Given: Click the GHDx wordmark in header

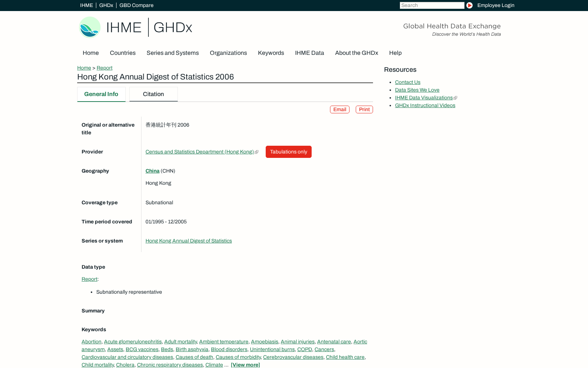Looking at the screenshot, I should (173, 27).
